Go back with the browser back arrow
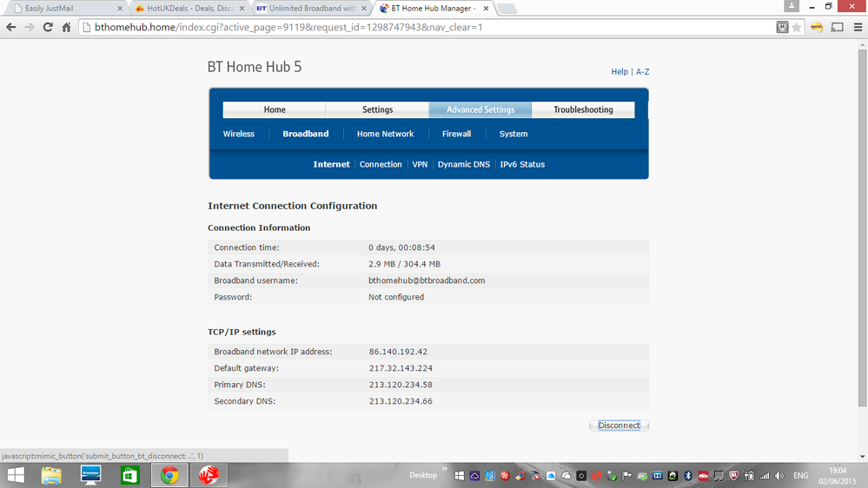The height and width of the screenshot is (488, 868). pyautogui.click(x=11, y=27)
